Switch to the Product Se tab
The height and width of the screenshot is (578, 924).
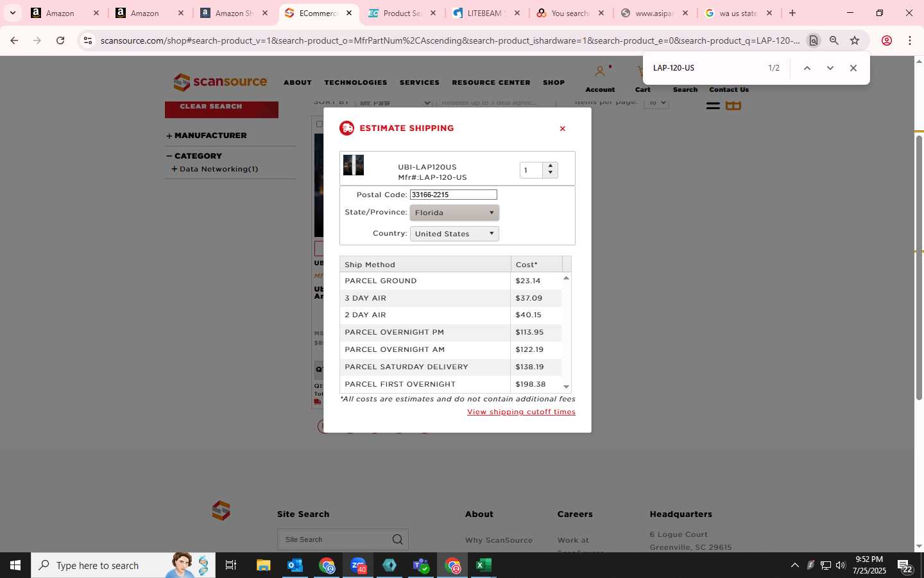(x=402, y=13)
